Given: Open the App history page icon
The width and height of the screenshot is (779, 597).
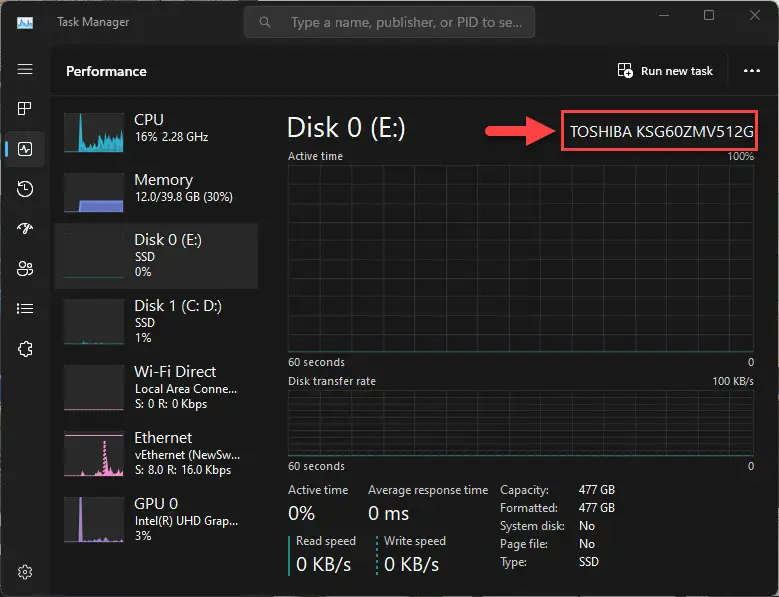Looking at the screenshot, I should click(x=25, y=189).
